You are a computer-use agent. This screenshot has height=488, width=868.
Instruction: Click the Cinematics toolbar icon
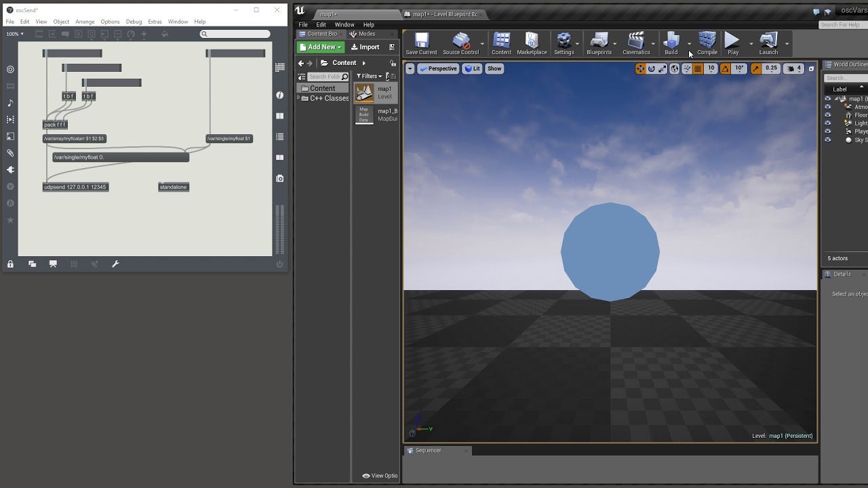(x=635, y=43)
